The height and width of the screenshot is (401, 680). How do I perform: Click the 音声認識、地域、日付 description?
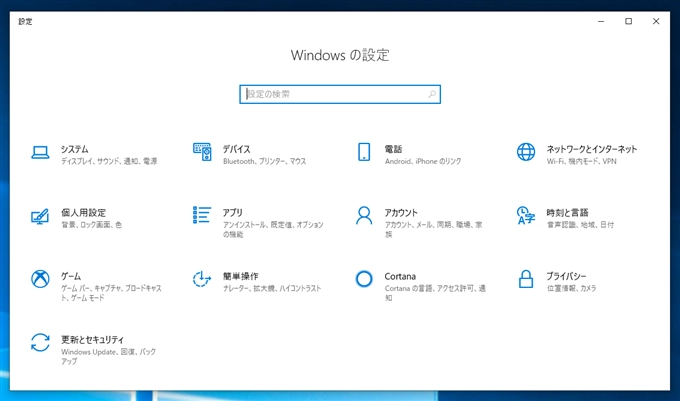click(580, 225)
